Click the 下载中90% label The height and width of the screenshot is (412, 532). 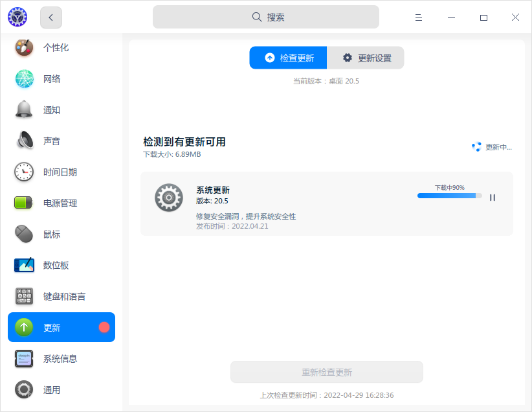pyautogui.click(x=450, y=187)
